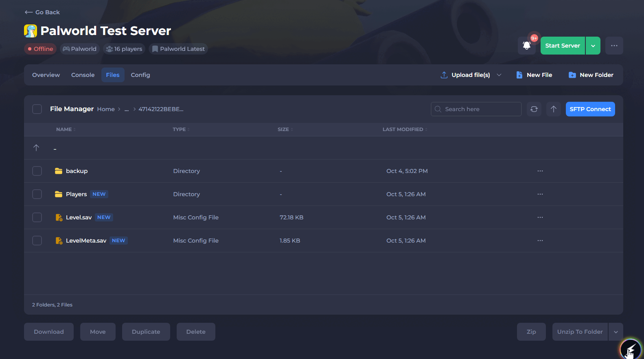
Task: Click the up-arrow icon beside refresh
Action: click(554, 109)
